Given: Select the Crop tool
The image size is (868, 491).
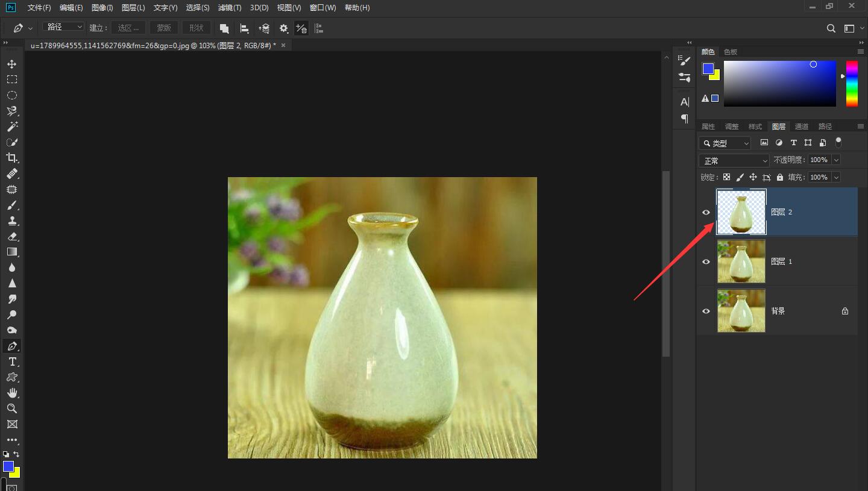Looking at the screenshot, I should coord(11,158).
